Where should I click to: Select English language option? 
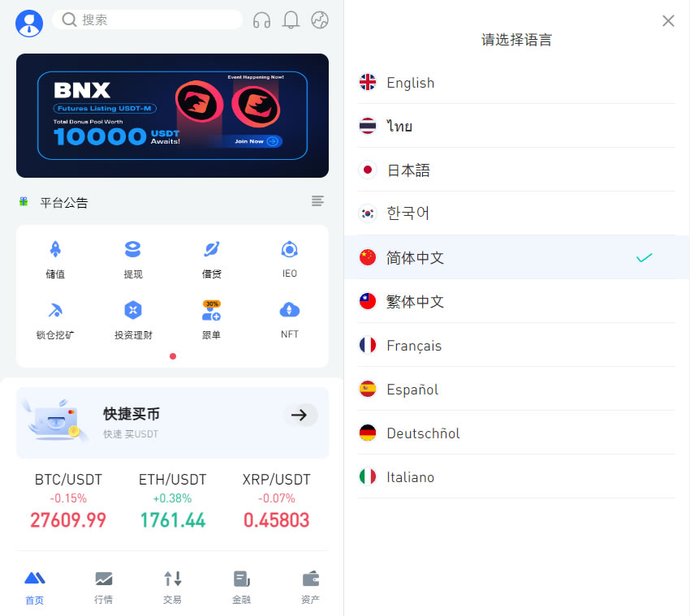[516, 82]
